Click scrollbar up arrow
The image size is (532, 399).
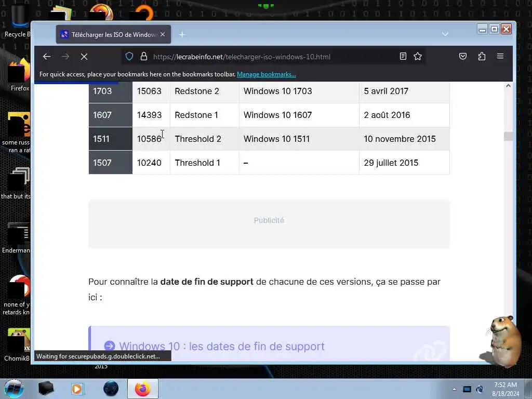point(508,86)
